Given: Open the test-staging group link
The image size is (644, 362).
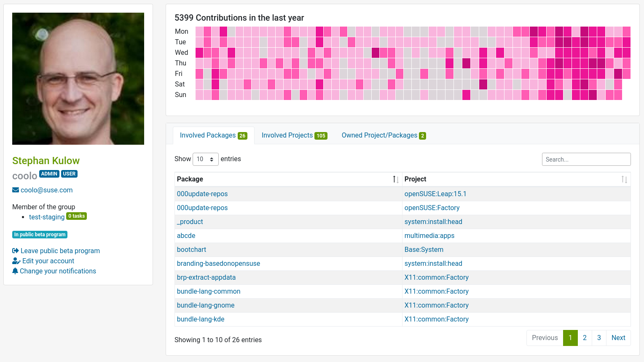Looking at the screenshot, I should tap(47, 217).
